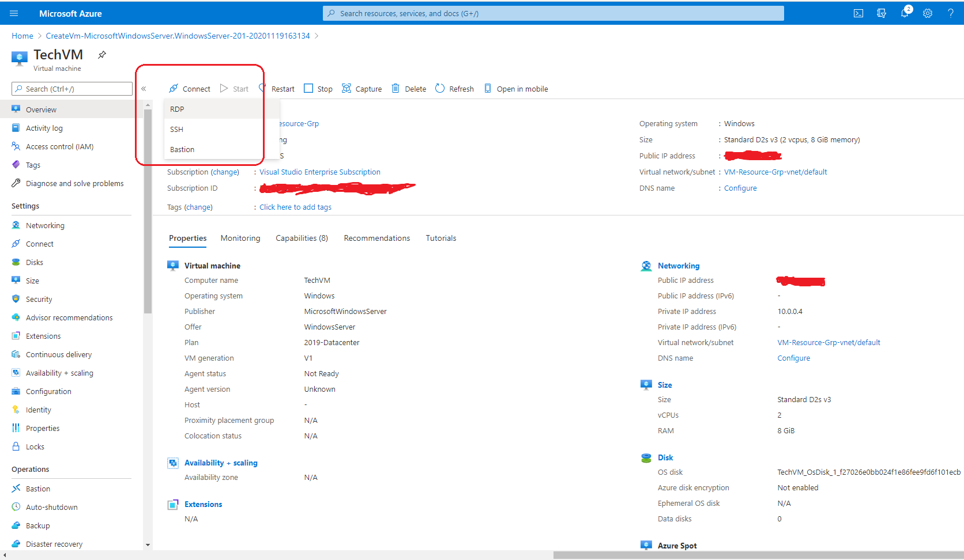Switch to the Monitoring tab

(240, 238)
